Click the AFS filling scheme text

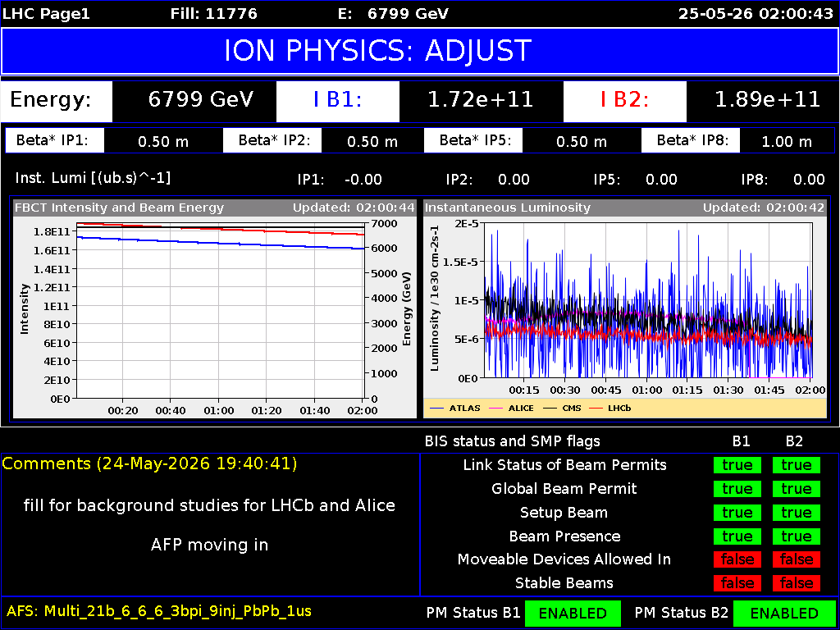159,611
